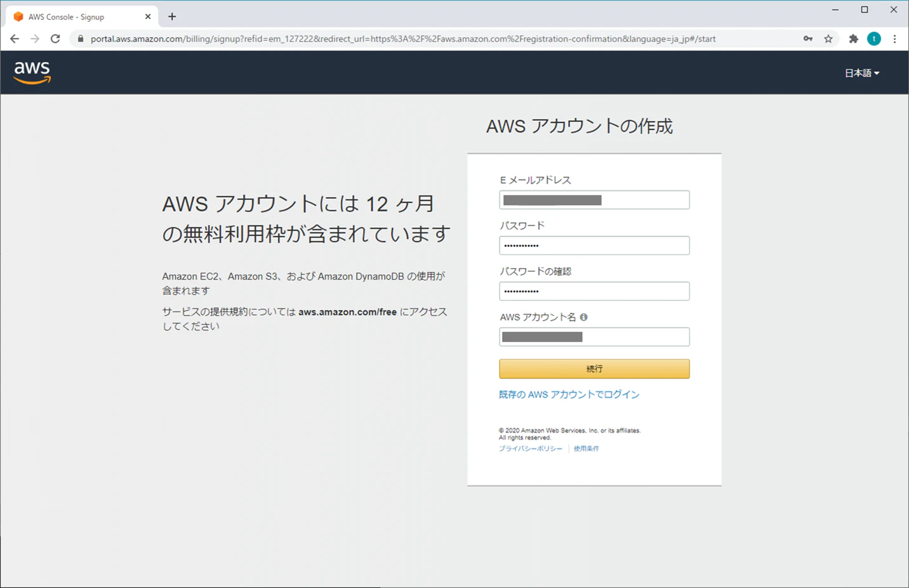
Task: Open Chrome three-dot menu
Action: [x=894, y=39]
